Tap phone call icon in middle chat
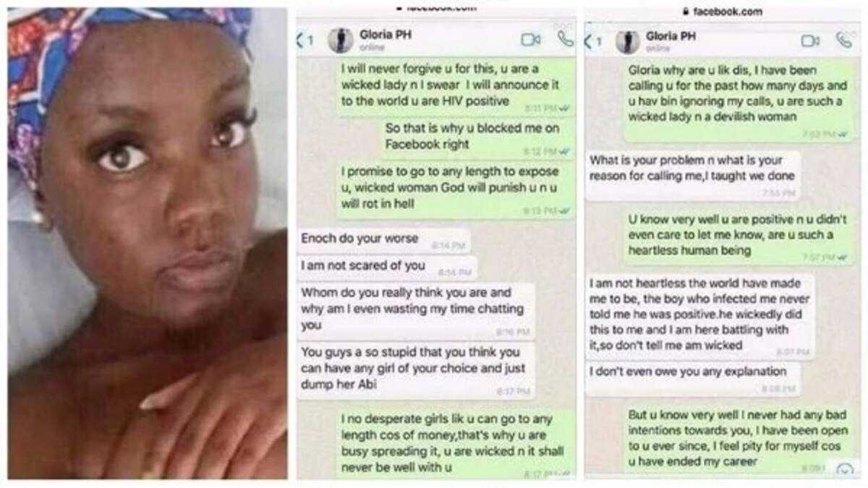 (x=565, y=39)
